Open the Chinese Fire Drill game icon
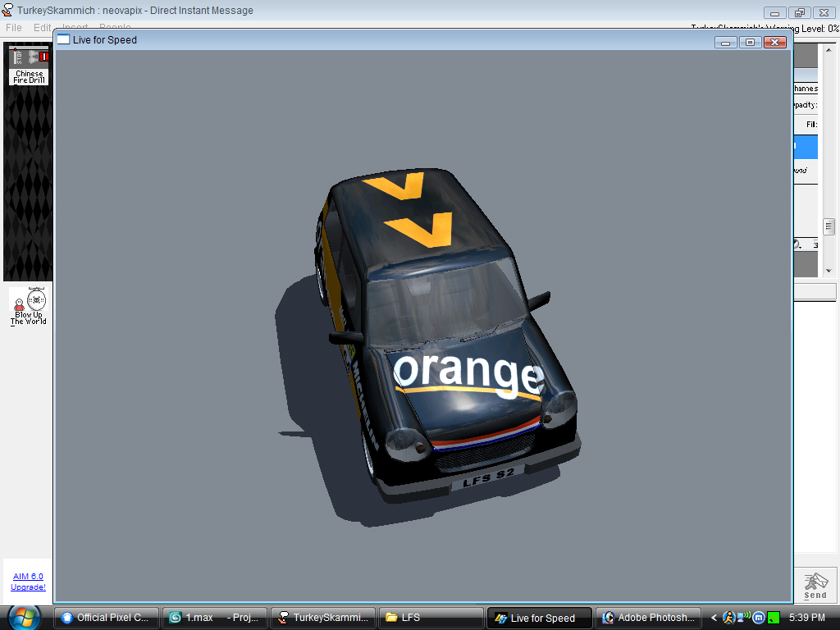 pos(29,66)
